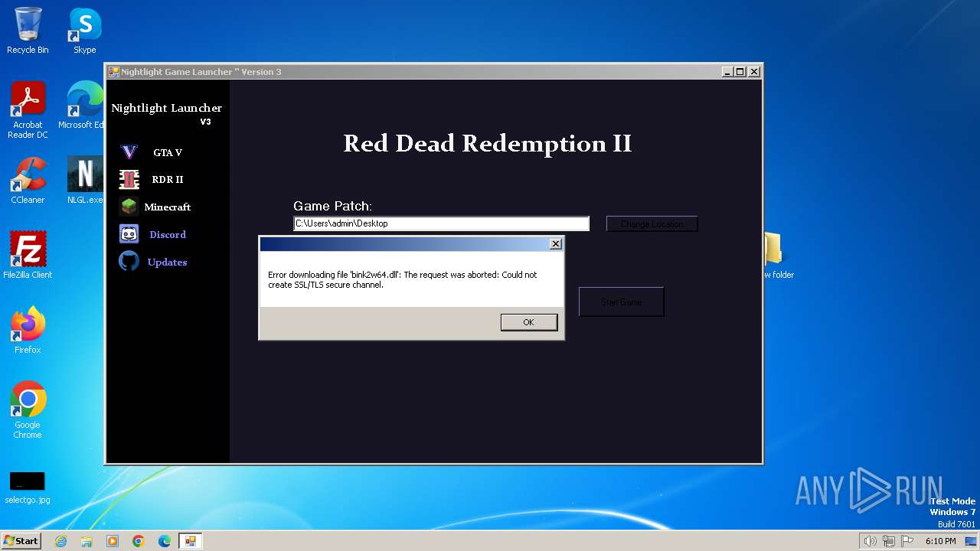
Task: Open the network tray icon
Action: pyautogui.click(x=888, y=541)
